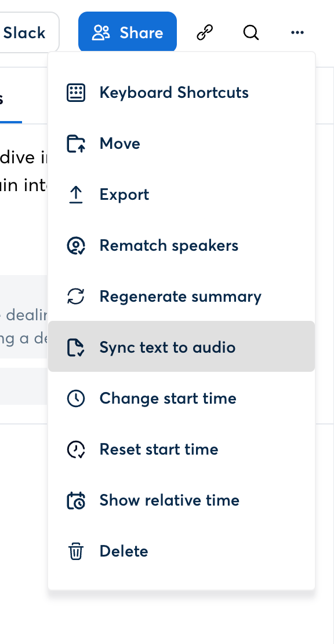Click the upload arrow icon next to Export
334x644 pixels.
pyautogui.click(x=76, y=194)
